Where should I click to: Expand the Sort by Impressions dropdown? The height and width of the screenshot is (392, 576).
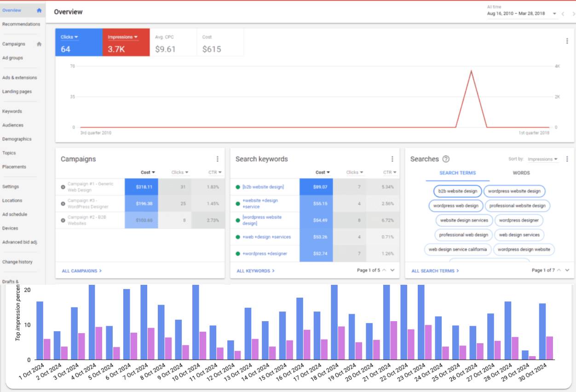pos(543,159)
